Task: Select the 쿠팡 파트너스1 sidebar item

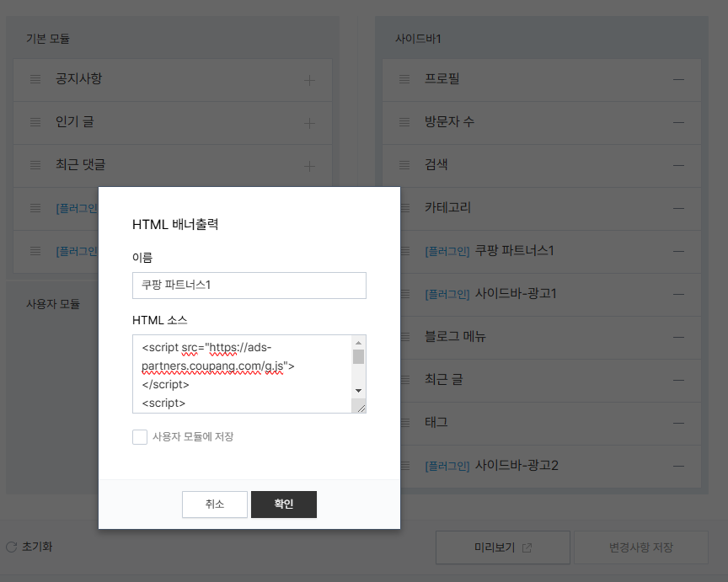Action: pyautogui.click(x=551, y=252)
